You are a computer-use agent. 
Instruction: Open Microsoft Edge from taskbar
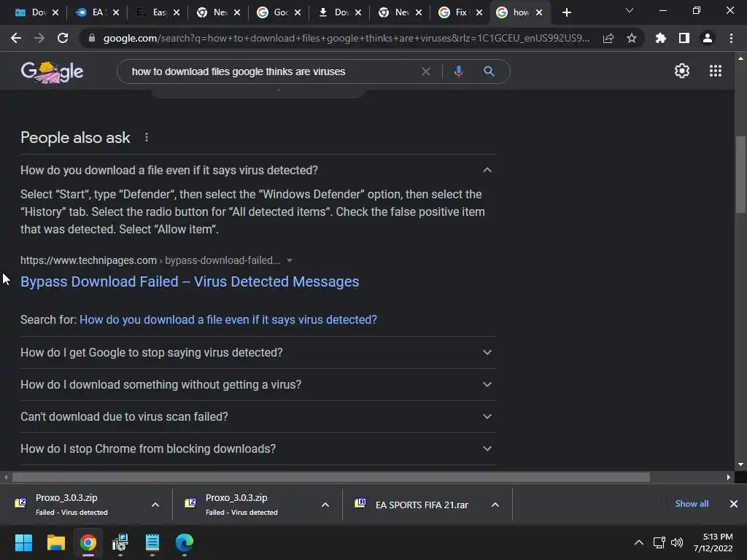[185, 542]
